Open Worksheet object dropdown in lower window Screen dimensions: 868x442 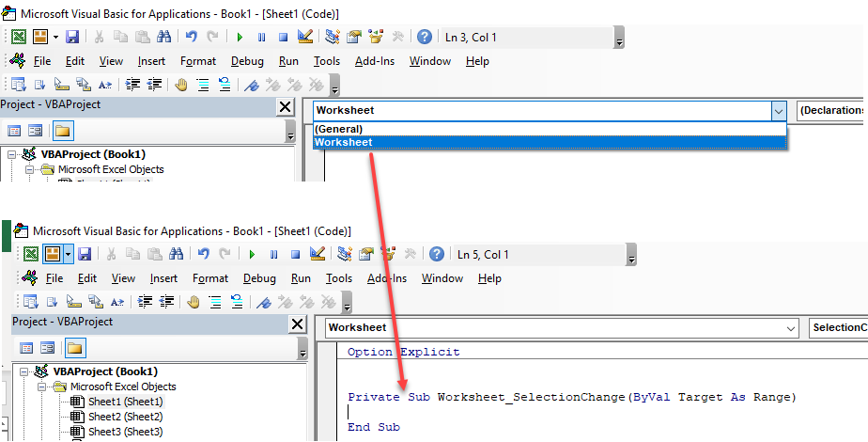coord(791,328)
